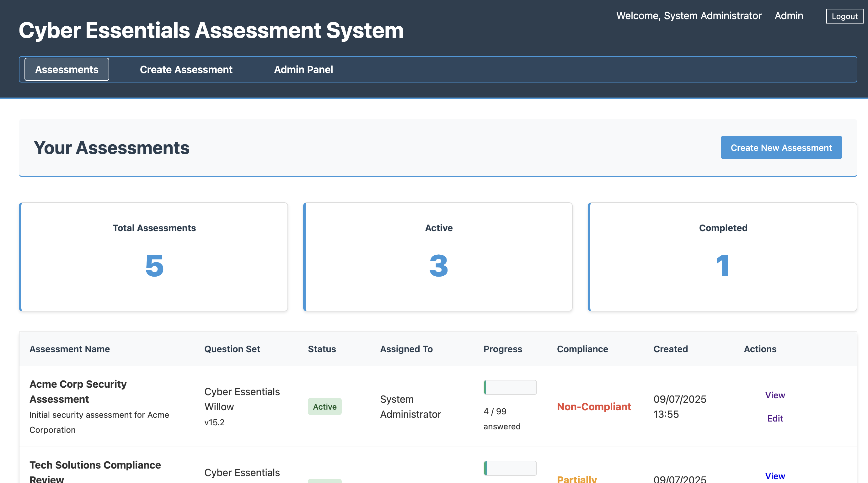Open the Admin Panel tab
The height and width of the screenshot is (483, 868).
[x=303, y=69]
